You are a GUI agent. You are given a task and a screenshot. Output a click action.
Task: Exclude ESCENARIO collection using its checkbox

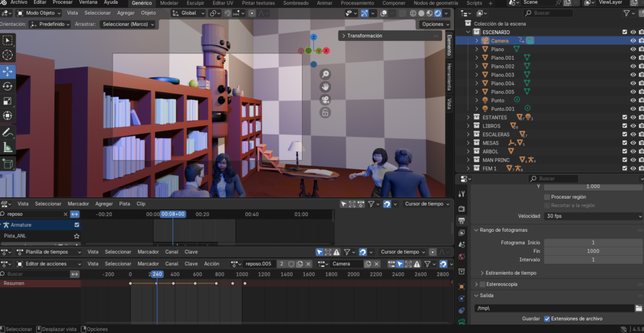click(625, 32)
